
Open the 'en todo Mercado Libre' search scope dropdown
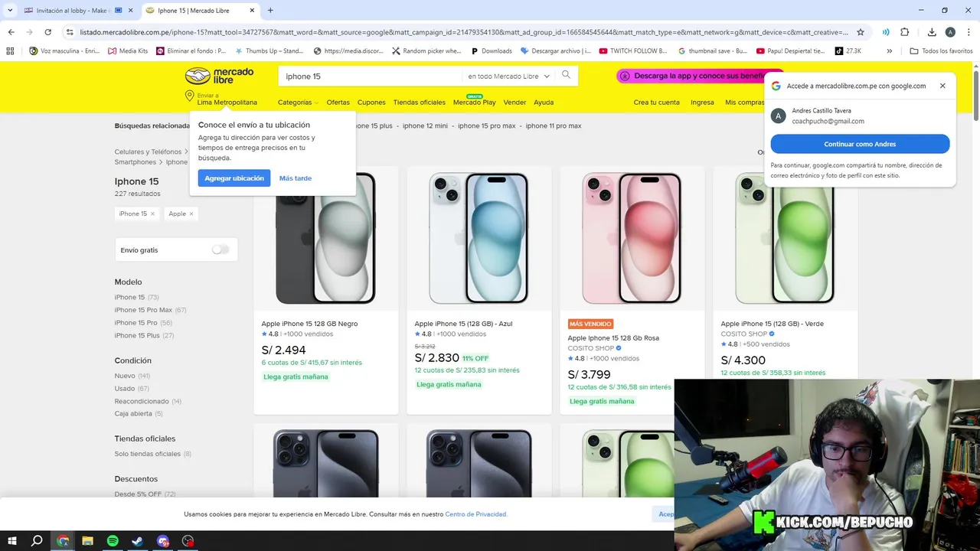pos(508,76)
